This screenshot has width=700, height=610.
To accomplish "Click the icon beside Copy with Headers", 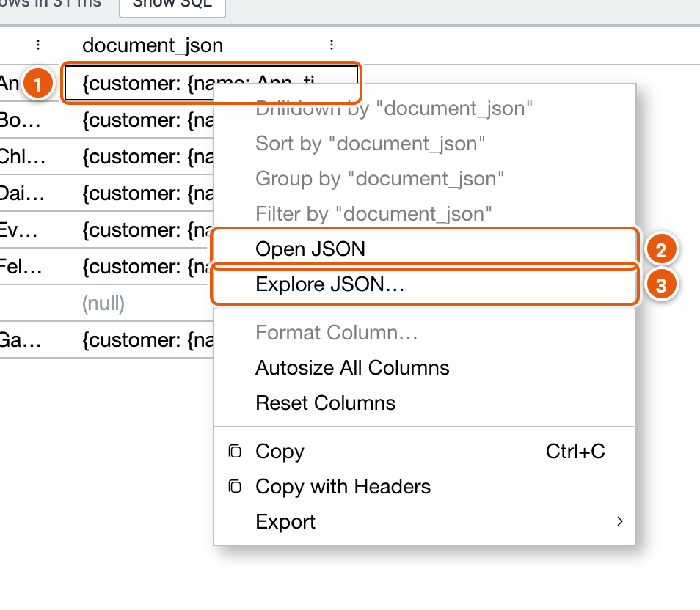I will tap(235, 486).
